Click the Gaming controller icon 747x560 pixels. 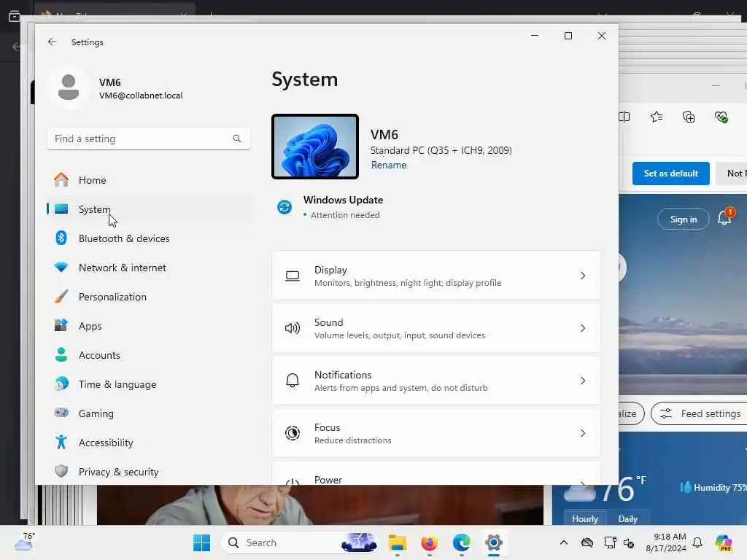click(61, 413)
